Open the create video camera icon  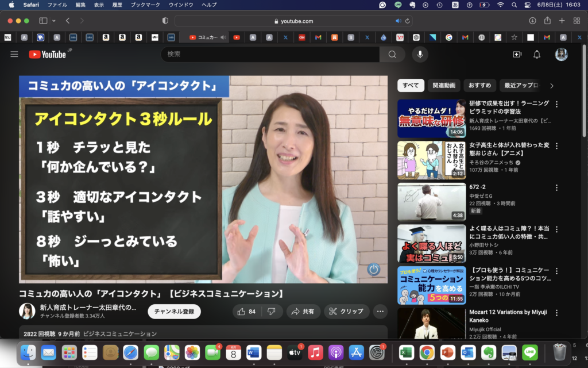pos(517,54)
